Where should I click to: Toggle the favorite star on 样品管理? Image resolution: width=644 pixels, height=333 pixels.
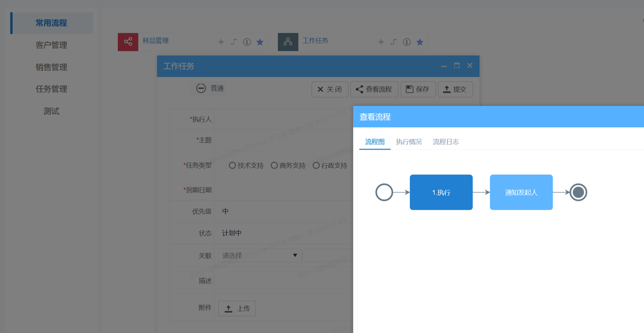(260, 42)
